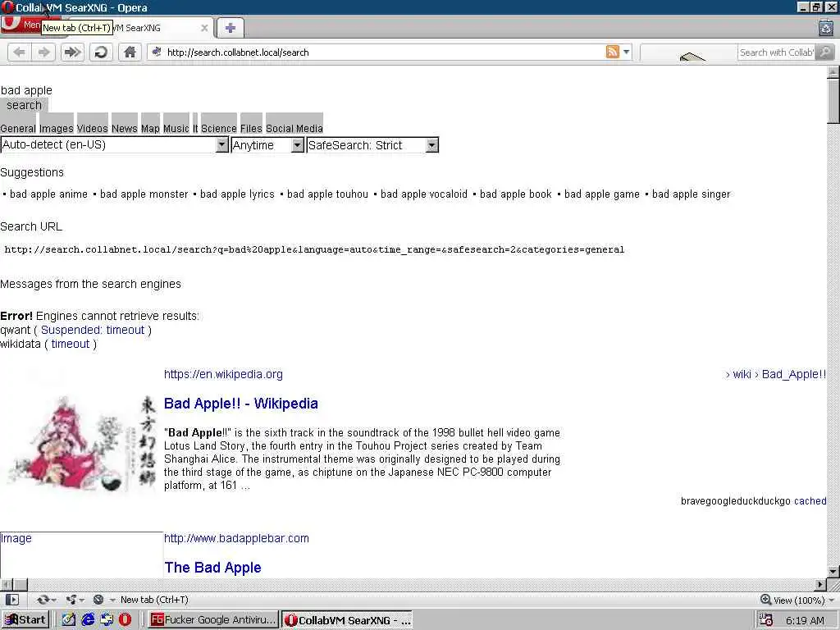Open the Anytime time range dropdown
Screen dimensions: 840x630
click(267, 144)
